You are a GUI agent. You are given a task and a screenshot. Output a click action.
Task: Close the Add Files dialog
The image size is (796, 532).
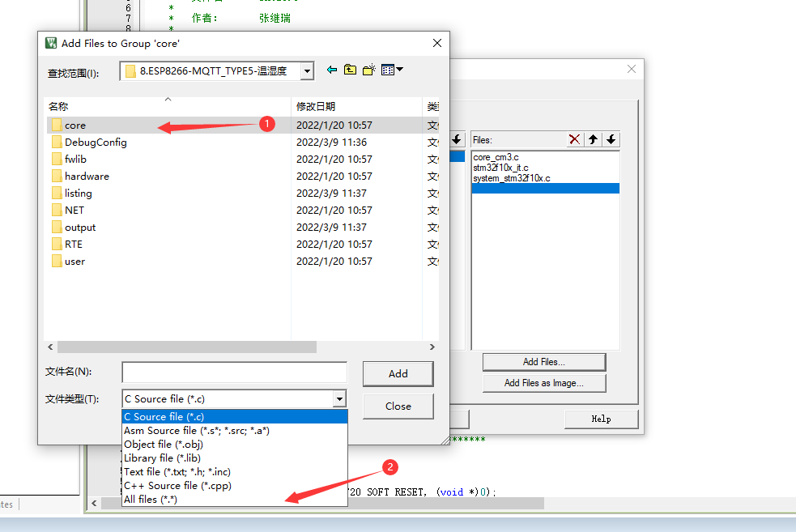click(437, 43)
